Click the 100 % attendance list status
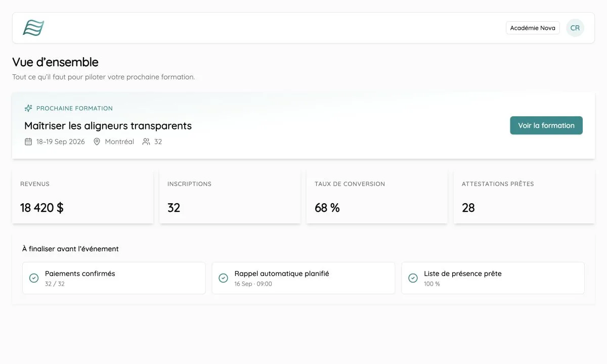The width and height of the screenshot is (607, 364). pos(432,284)
